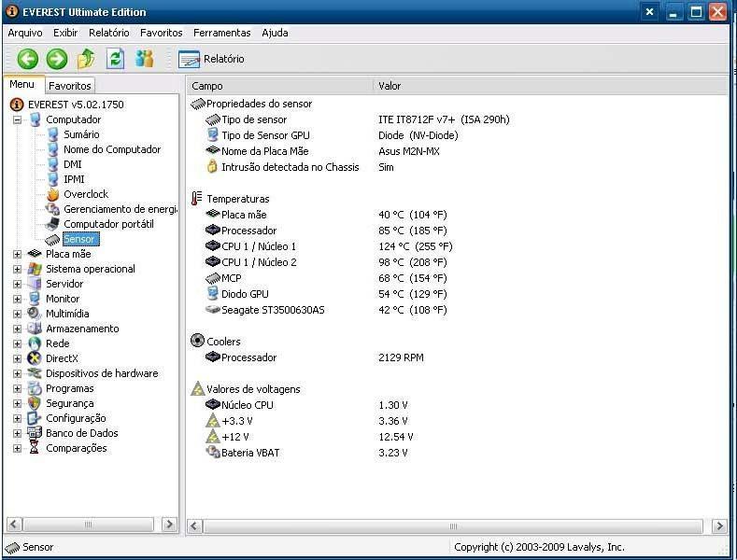Expand the Placa mãe tree node
The height and width of the screenshot is (560, 737).
[x=17, y=254]
